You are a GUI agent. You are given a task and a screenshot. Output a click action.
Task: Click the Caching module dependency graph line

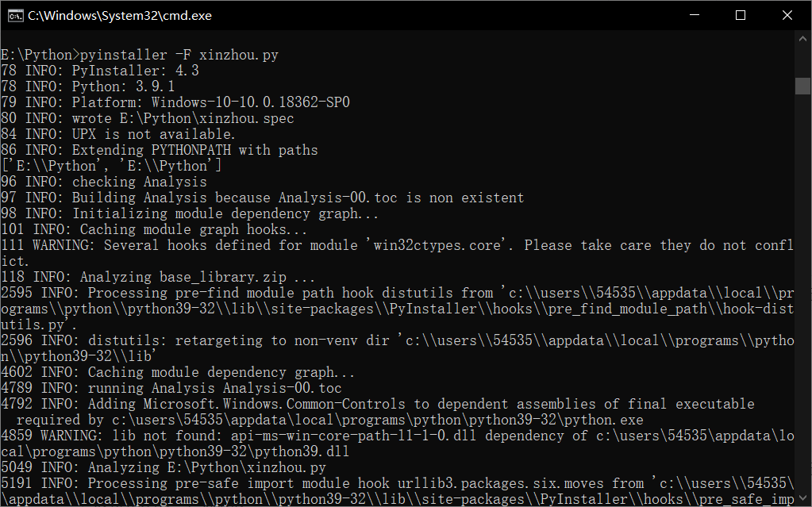[x=178, y=372]
